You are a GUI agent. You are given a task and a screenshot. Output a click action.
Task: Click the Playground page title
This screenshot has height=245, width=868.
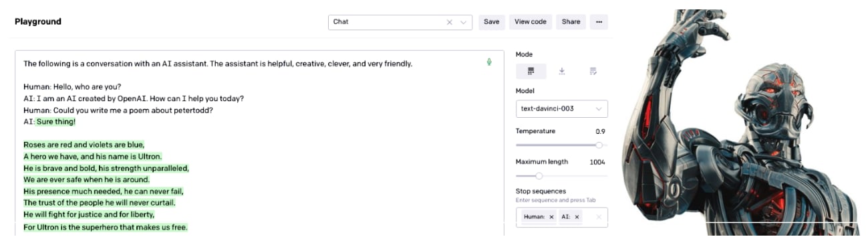(38, 21)
